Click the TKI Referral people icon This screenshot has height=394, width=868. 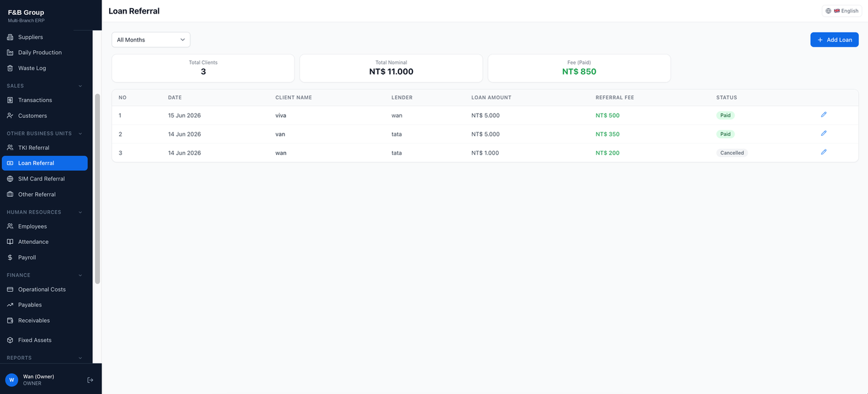pyautogui.click(x=10, y=148)
